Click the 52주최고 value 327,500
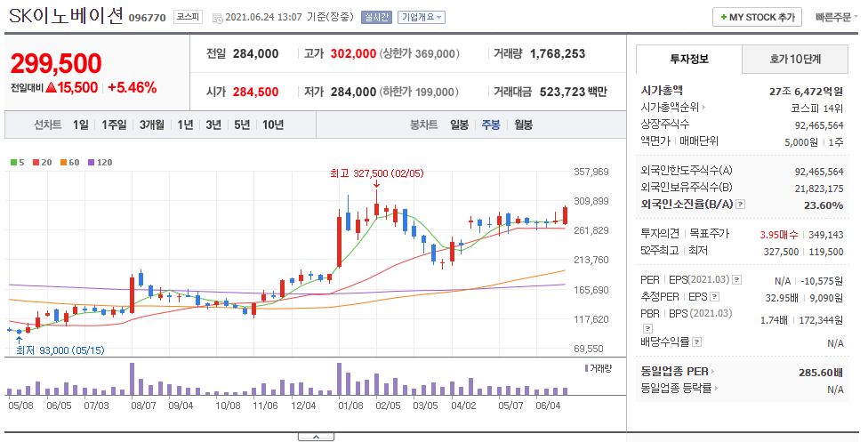 [x=781, y=252]
